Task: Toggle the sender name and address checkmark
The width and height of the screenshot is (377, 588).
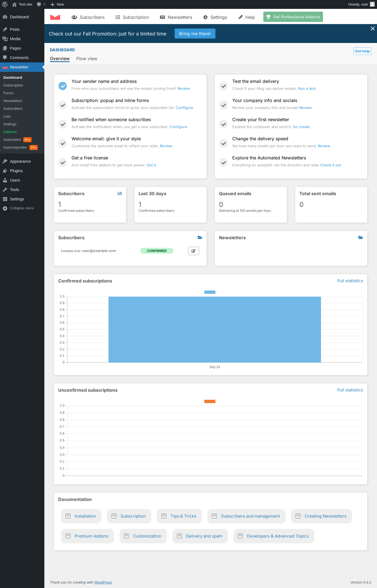Action: [x=63, y=86]
